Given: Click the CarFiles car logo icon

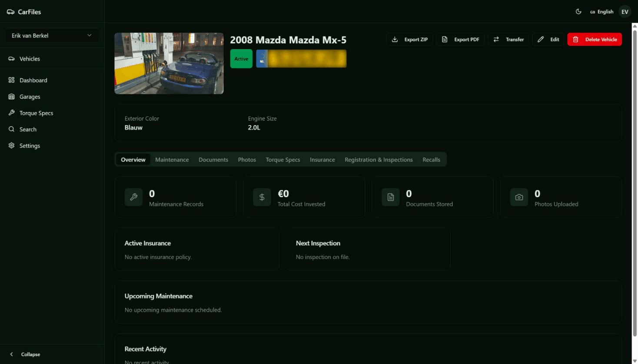Looking at the screenshot, I should [10, 12].
